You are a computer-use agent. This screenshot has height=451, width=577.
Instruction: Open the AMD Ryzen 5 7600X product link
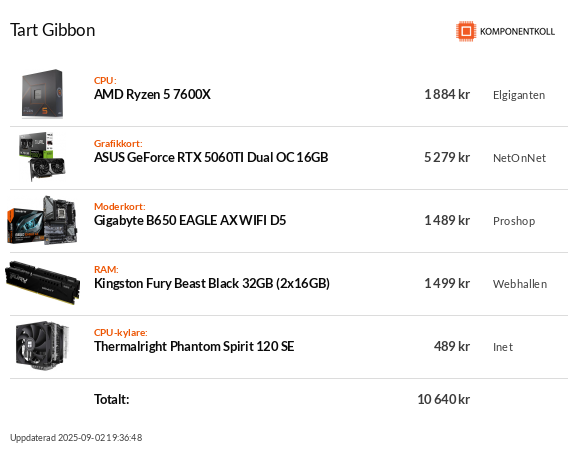152,95
